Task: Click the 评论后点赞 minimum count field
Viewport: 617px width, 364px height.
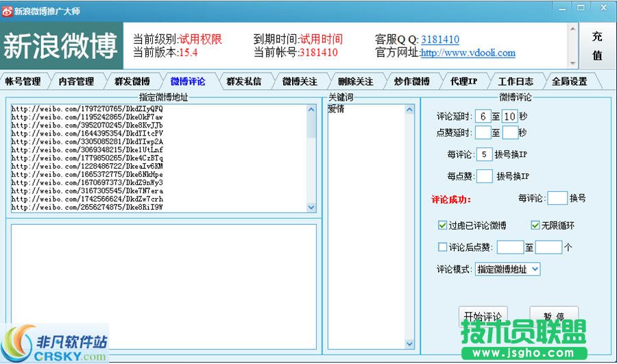Action: click(x=510, y=247)
